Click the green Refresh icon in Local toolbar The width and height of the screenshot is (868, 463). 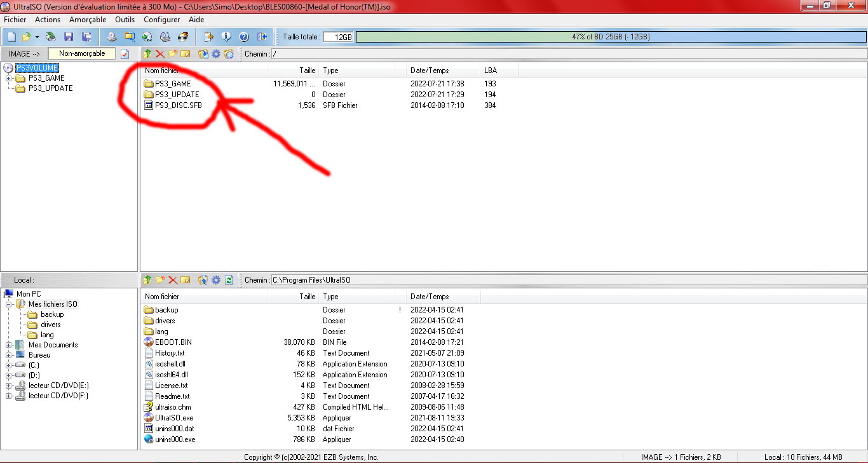229,279
